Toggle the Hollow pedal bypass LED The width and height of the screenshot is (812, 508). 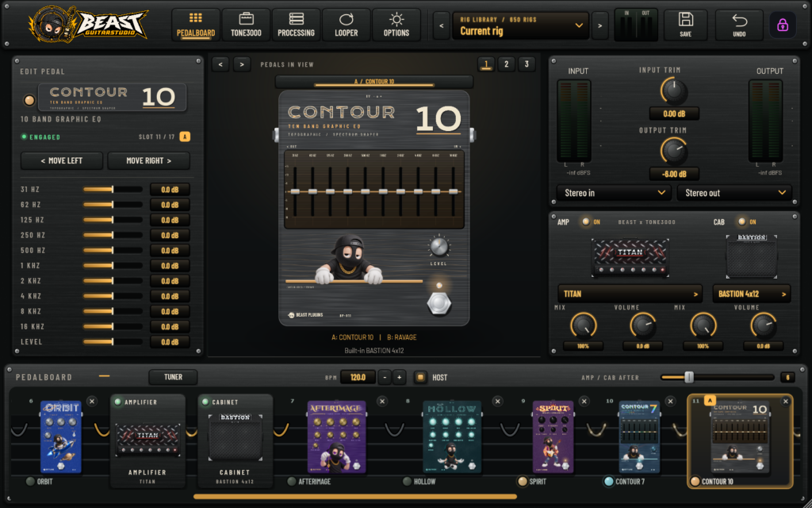(x=407, y=482)
